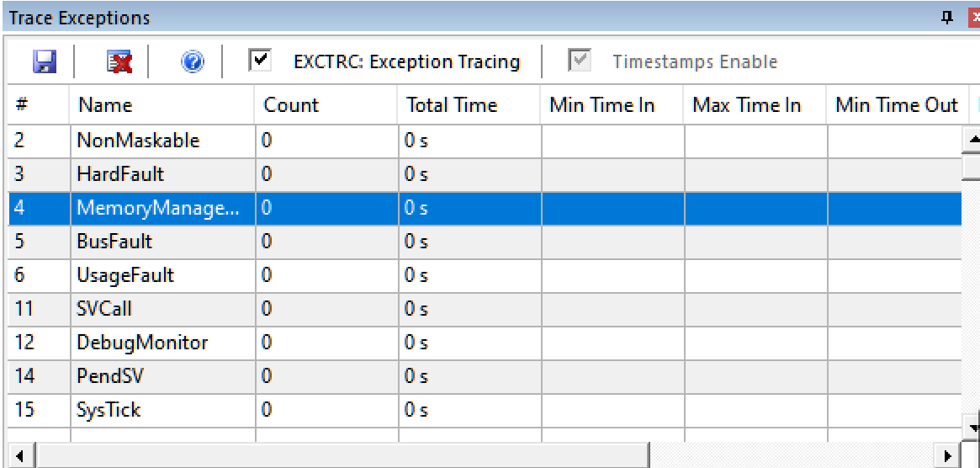980x468 pixels.
Task: Select the SysTick exception row
Action: point(485,411)
